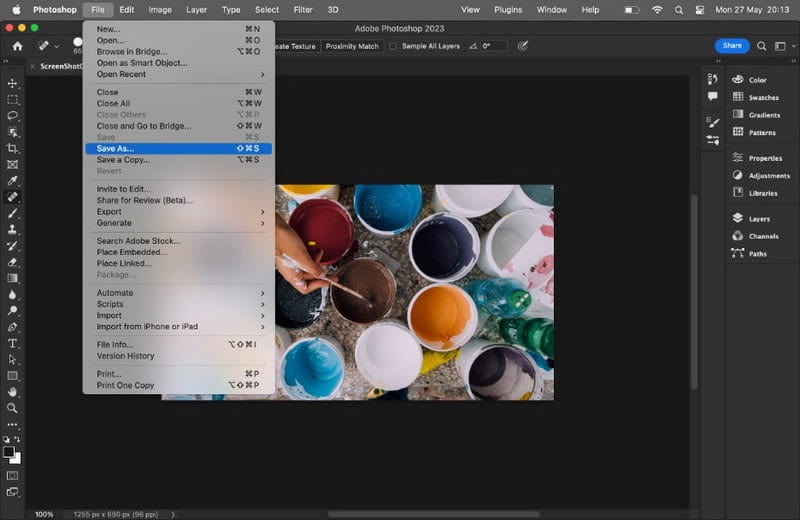This screenshot has width=800, height=520.
Task: Select the Brush tool
Action: [12, 213]
